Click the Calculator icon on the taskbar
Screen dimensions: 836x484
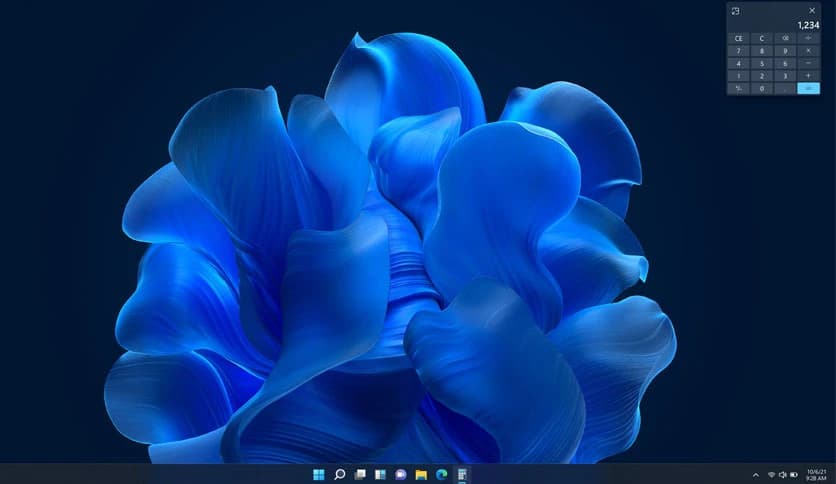(x=462, y=474)
